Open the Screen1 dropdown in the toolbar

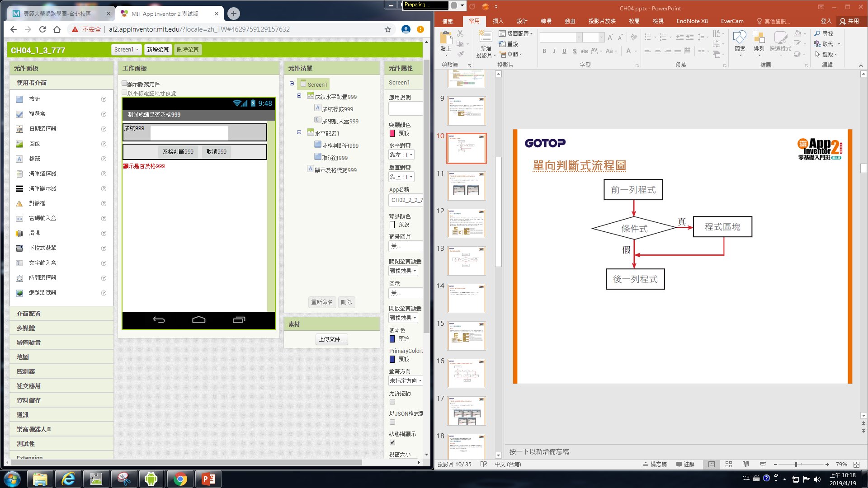click(x=126, y=50)
